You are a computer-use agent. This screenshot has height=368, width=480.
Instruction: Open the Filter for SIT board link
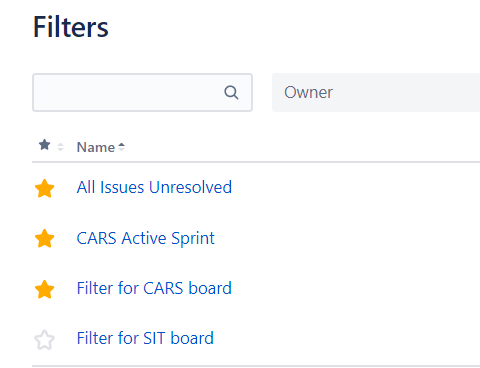[x=145, y=338]
